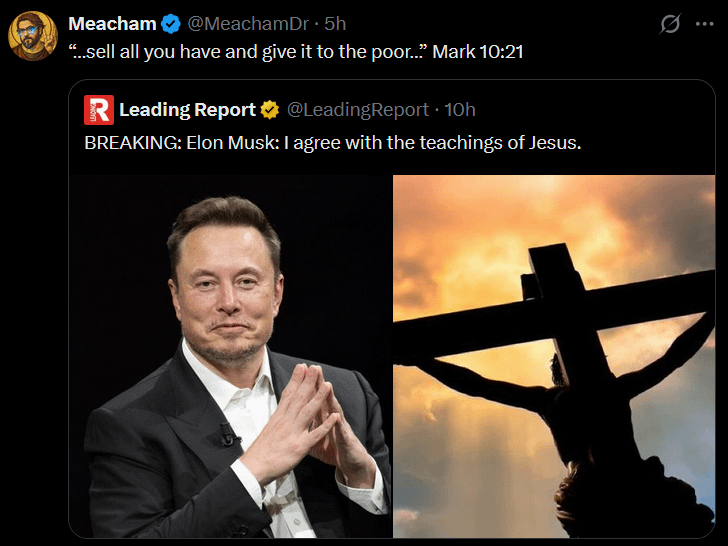The height and width of the screenshot is (546, 728).
Task: View the crucifix sunset photo
Action: (553, 356)
